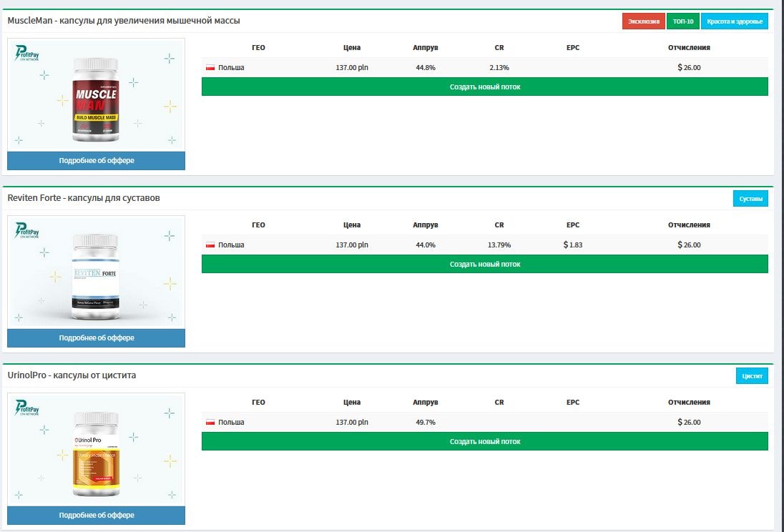Click Poland flag in MuscleMan row
Viewport: 784px width, 532px height.
[210, 67]
